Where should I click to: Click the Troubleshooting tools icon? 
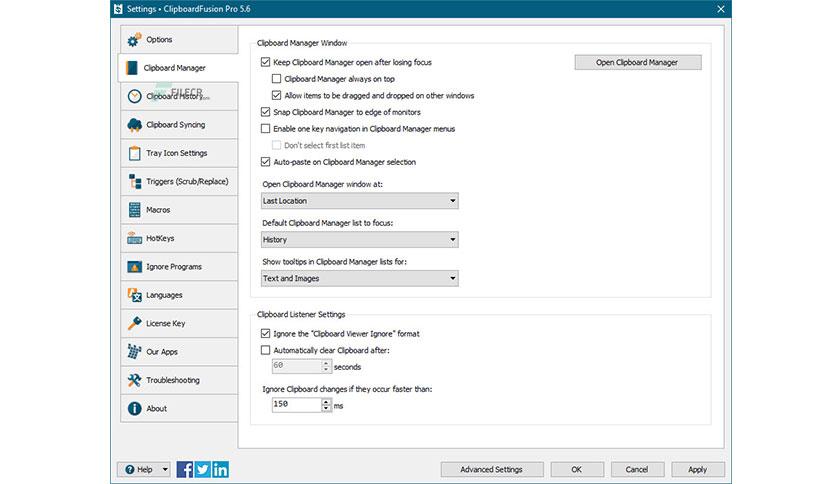[x=134, y=380]
